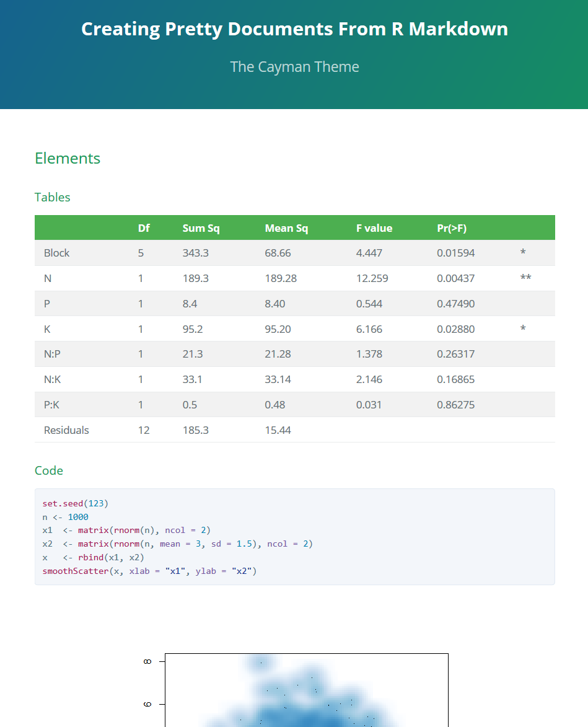Click the 'Block' row label
The width and height of the screenshot is (588, 727).
(x=56, y=253)
